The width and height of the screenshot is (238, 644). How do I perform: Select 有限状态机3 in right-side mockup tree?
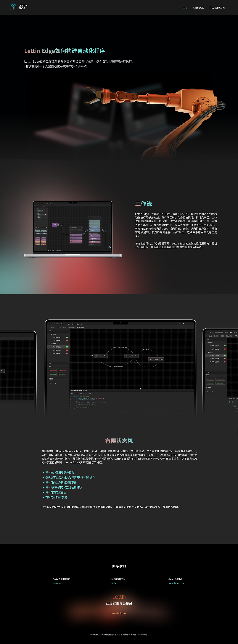click(x=215, y=356)
